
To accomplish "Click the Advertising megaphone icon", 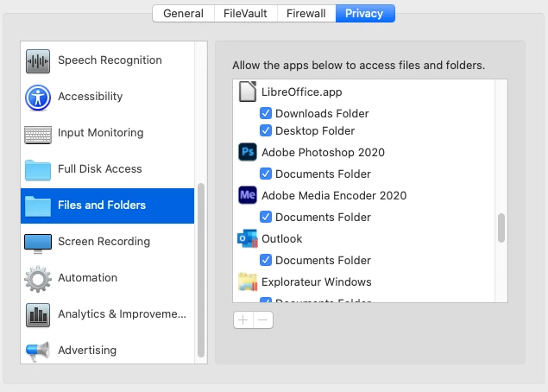I will pyautogui.click(x=37, y=351).
